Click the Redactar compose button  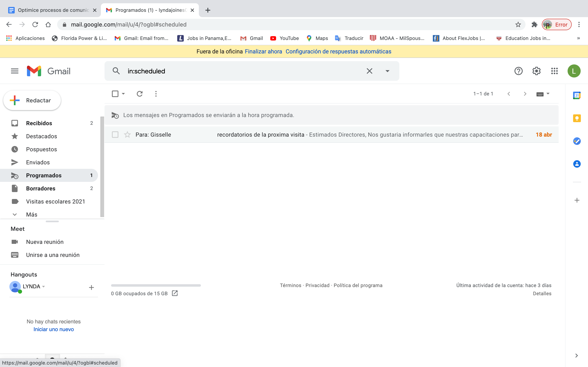pos(32,101)
